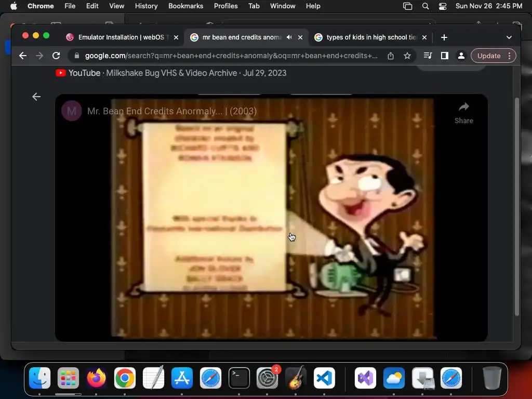Mute the mr bean tab audio icon
This screenshot has width=532, height=399.
coord(289,37)
